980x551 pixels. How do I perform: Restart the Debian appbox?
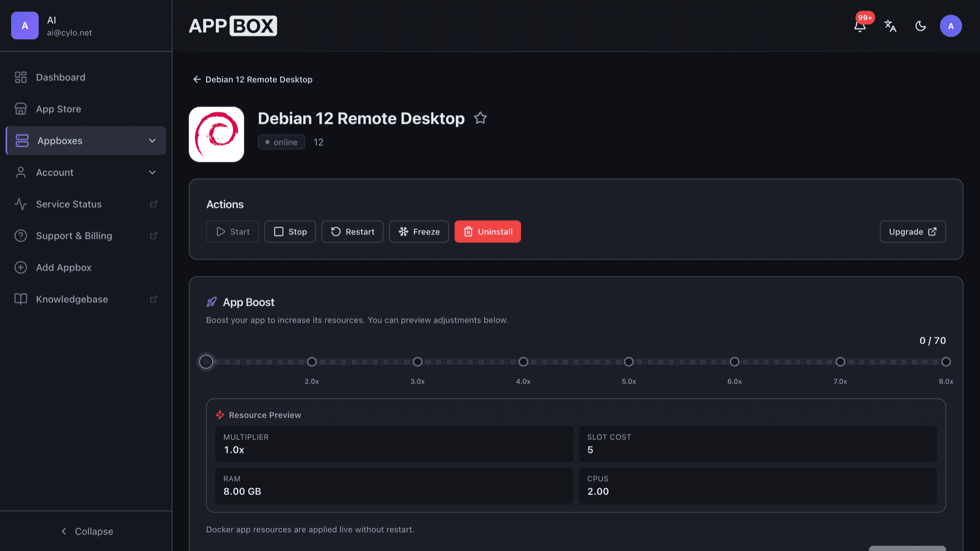click(352, 231)
